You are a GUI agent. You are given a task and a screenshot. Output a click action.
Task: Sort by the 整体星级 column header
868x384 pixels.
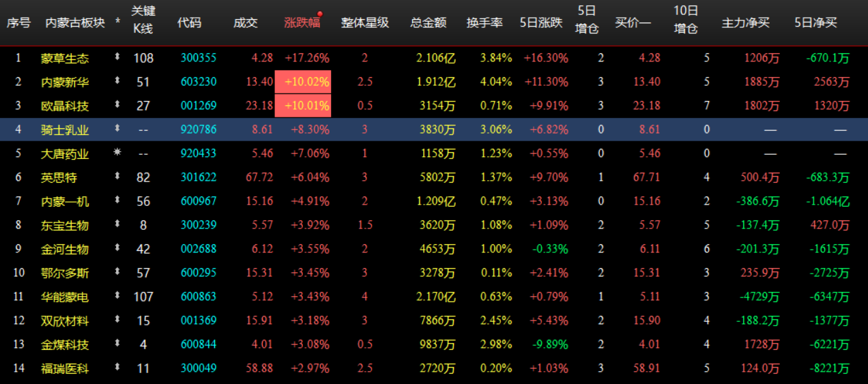coord(365,23)
